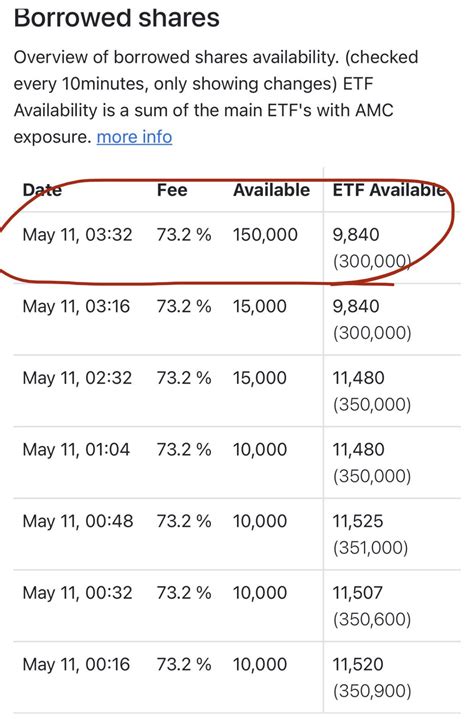Select the May 11, 02:32 date cell
Viewport: 474px width, 719px height.
point(77,378)
